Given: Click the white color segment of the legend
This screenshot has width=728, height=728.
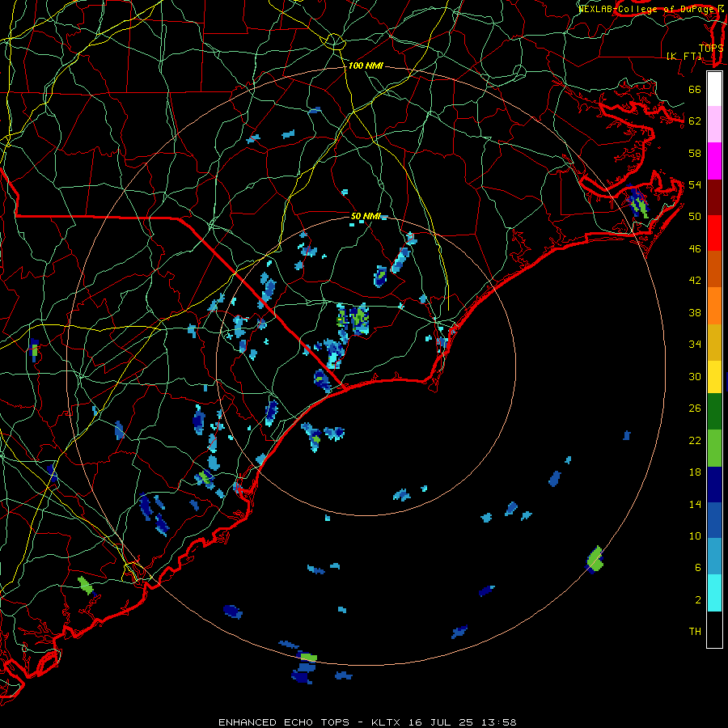Looking at the screenshot, I should pyautogui.click(x=714, y=89).
